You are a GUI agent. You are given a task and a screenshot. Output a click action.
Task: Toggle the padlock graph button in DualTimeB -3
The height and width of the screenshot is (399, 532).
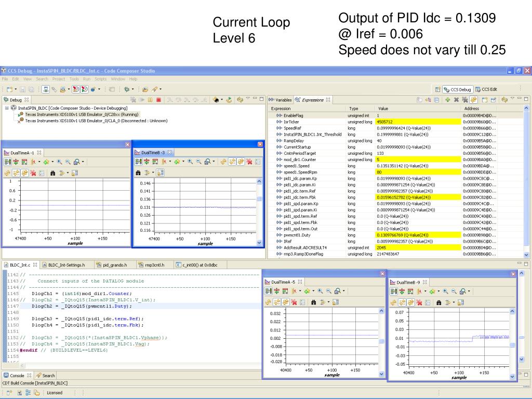tap(160, 172)
